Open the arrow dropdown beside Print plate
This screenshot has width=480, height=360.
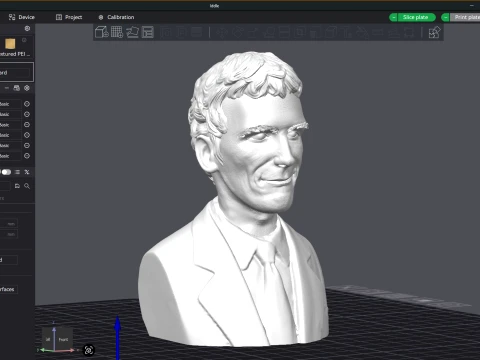pyautogui.click(x=445, y=17)
